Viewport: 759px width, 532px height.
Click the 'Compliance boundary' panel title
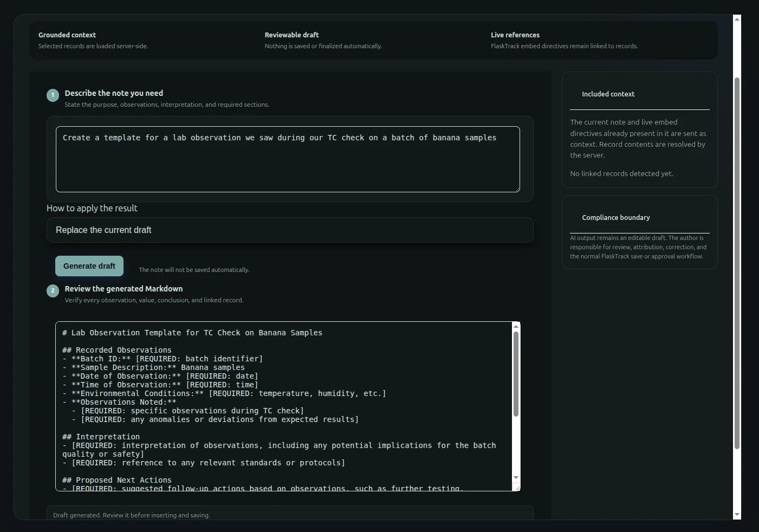point(616,217)
